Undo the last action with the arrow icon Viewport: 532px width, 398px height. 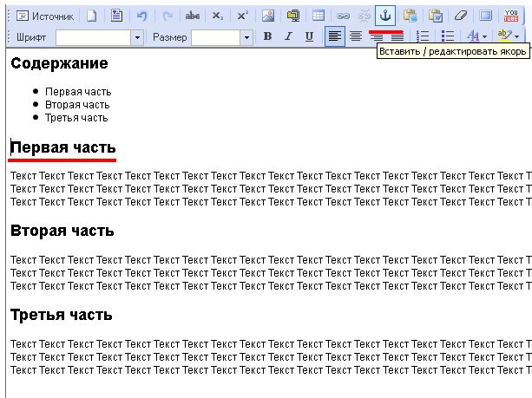tap(141, 16)
